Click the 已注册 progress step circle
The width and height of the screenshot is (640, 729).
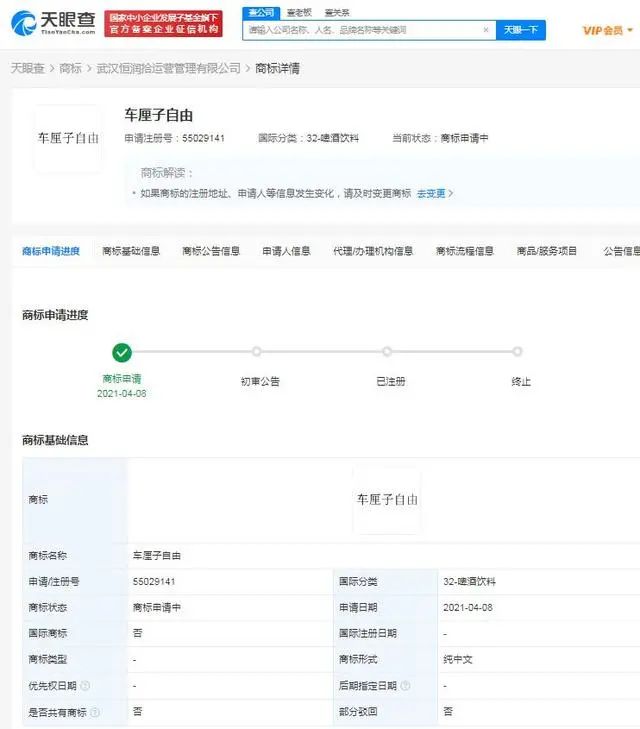coord(387,352)
